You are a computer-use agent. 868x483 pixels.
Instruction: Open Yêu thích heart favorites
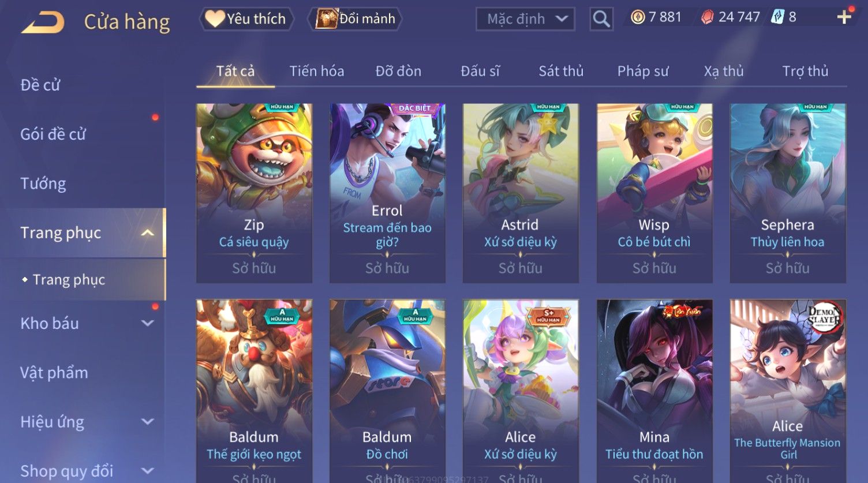point(246,19)
